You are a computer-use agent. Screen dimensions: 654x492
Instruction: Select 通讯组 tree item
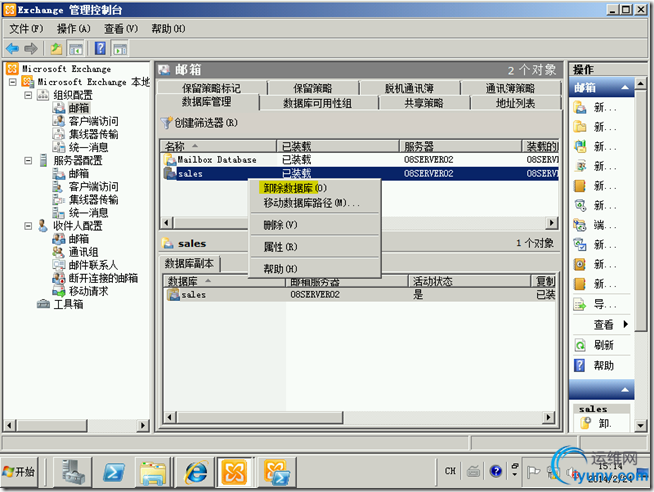83,252
